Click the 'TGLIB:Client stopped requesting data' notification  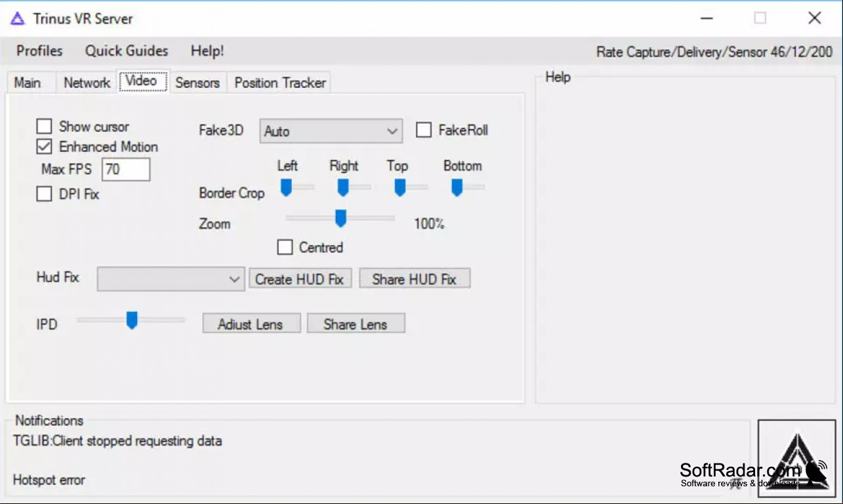click(117, 440)
